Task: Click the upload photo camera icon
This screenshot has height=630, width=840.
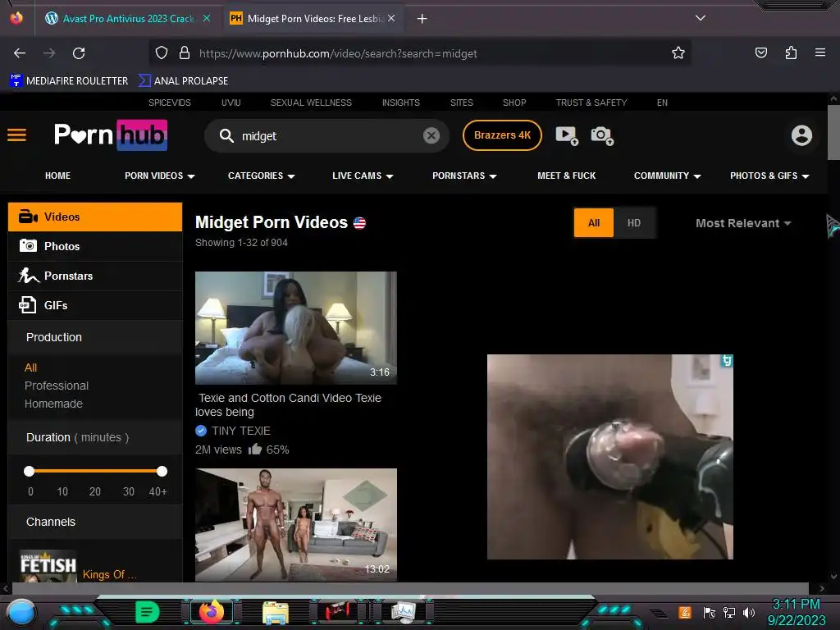Action: coord(602,135)
